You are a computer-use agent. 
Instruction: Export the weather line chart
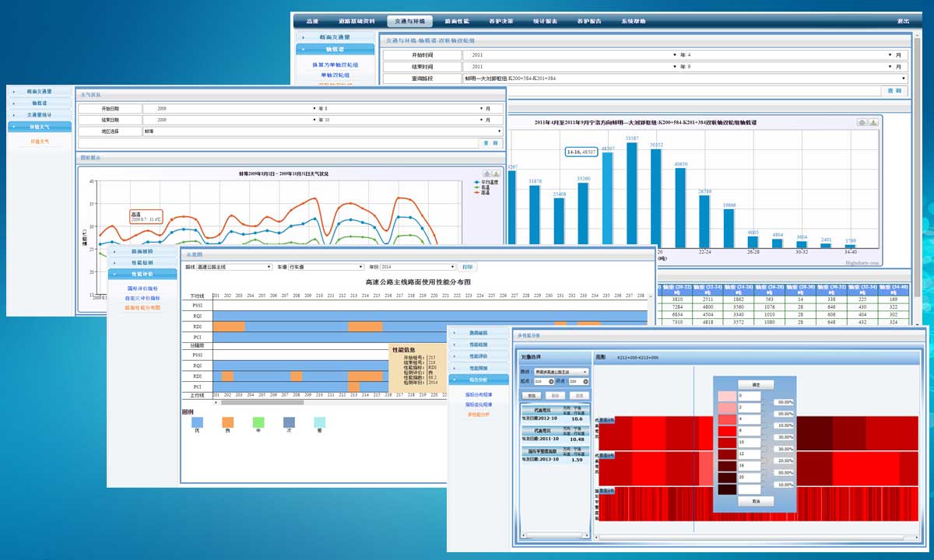point(497,173)
